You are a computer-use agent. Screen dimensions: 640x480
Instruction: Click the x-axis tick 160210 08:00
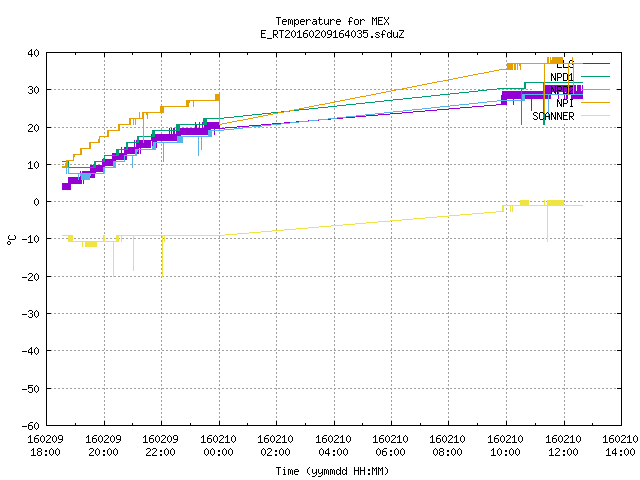click(x=448, y=446)
